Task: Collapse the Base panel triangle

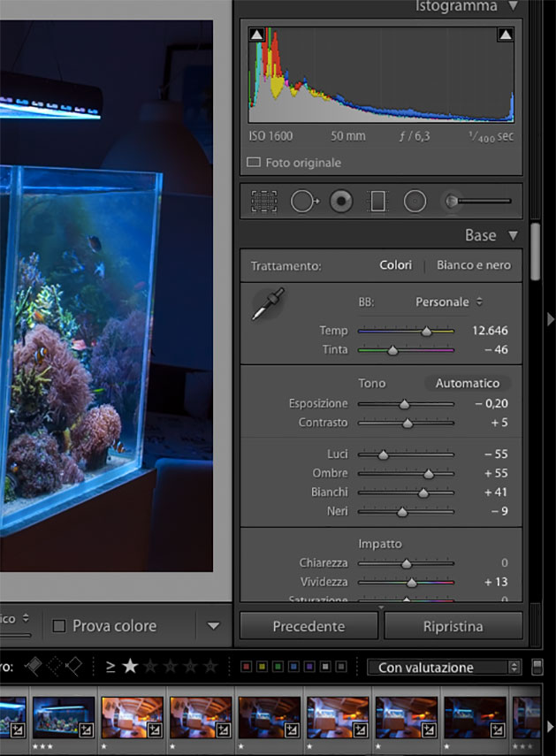Action: pos(514,235)
